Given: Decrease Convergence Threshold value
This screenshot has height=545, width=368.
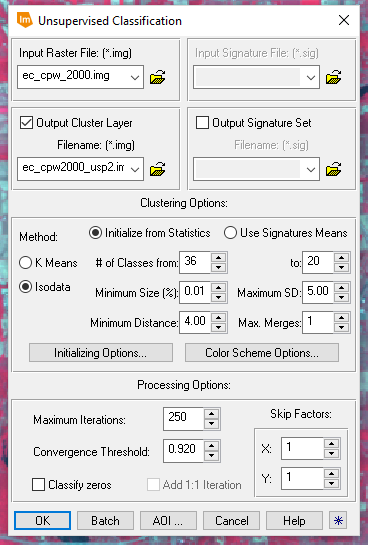Looking at the screenshot, I should click(211, 455).
